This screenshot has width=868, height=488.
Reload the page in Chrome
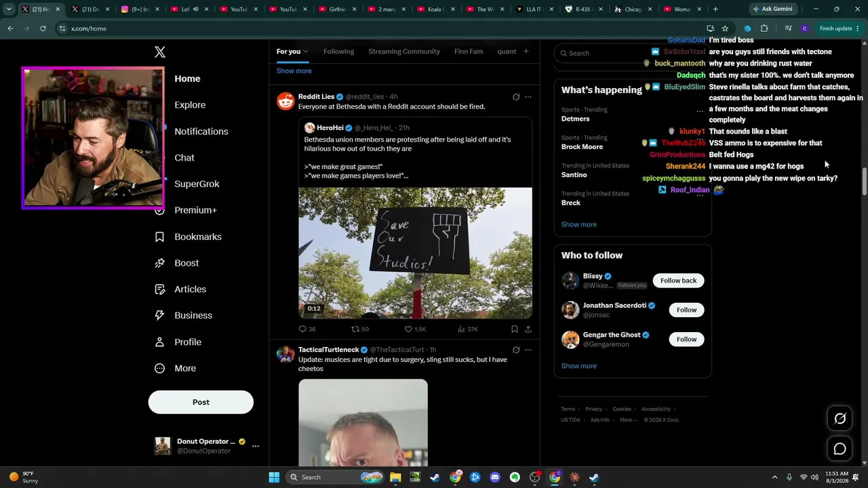(x=43, y=28)
